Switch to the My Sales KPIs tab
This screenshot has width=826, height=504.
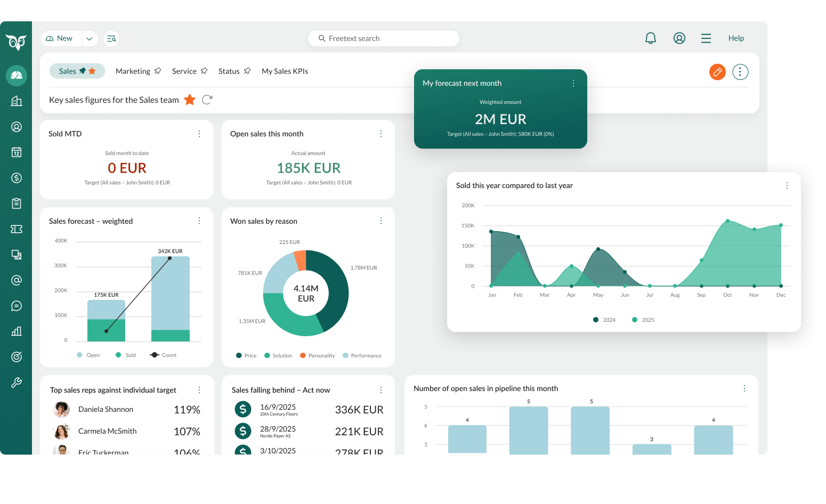coord(285,71)
